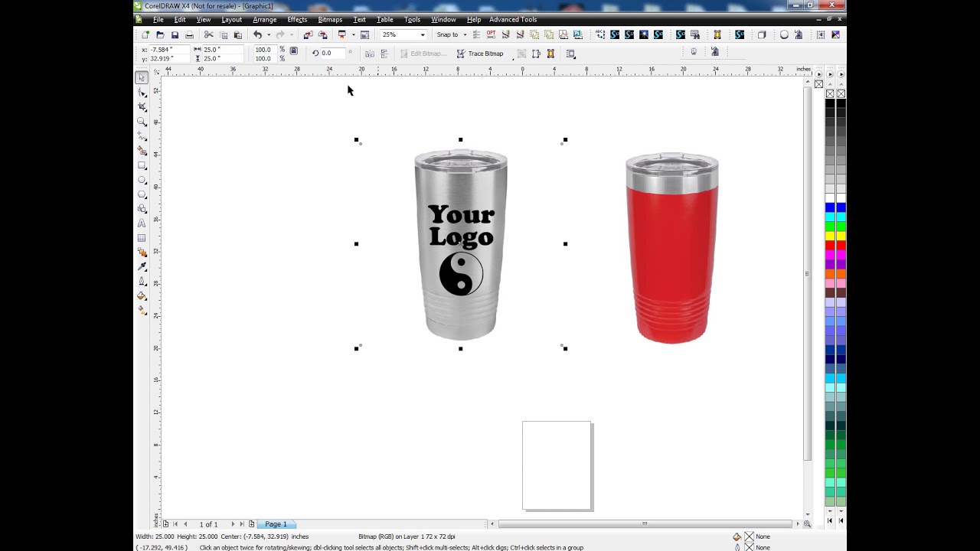The height and width of the screenshot is (551, 980).
Task: Save the document with floppy icon
Action: tap(175, 34)
